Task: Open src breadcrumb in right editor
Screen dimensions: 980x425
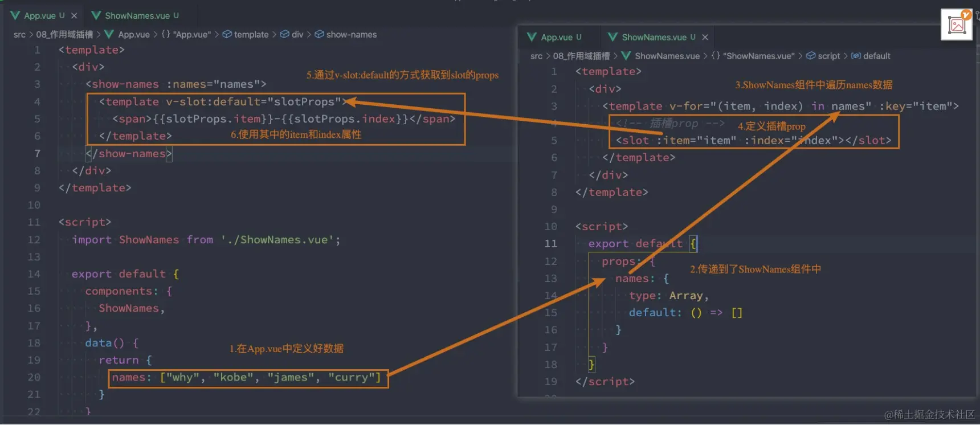Action: [x=536, y=56]
